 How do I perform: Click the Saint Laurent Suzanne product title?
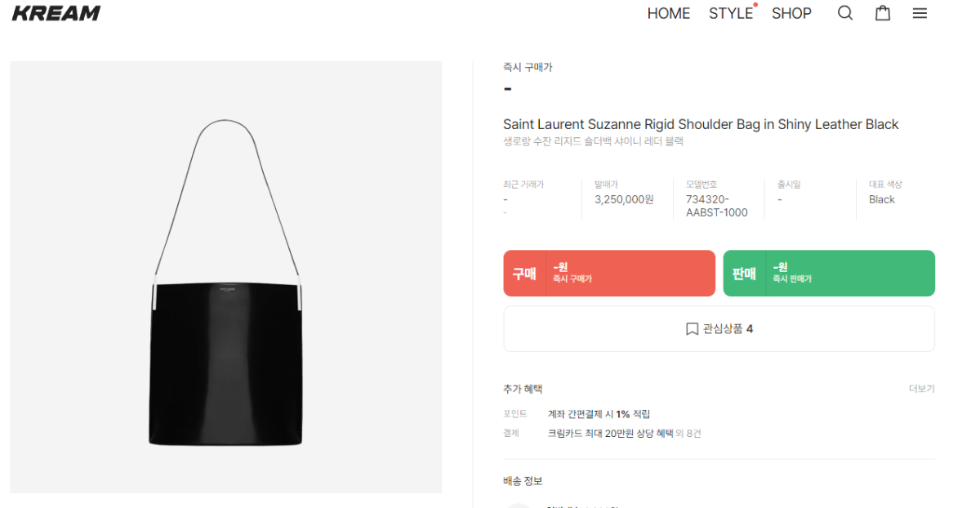(x=701, y=124)
